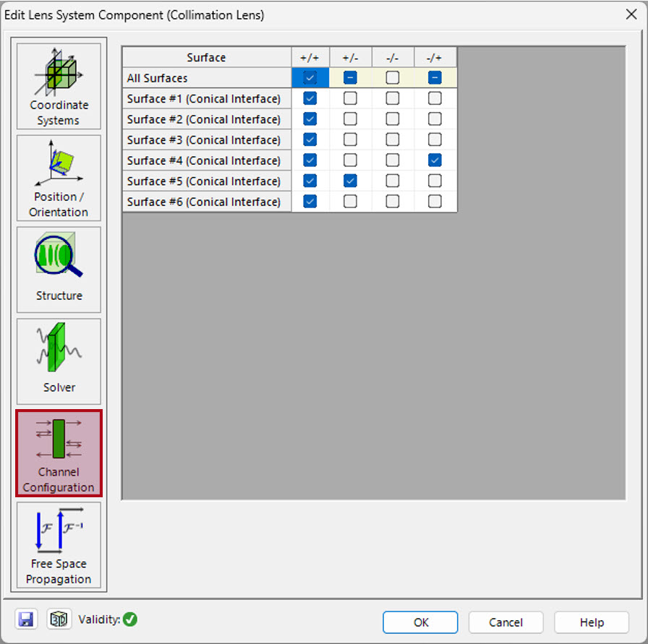Enable Surface #4 +/- channel
Screen dimensions: 648x644
tap(350, 160)
